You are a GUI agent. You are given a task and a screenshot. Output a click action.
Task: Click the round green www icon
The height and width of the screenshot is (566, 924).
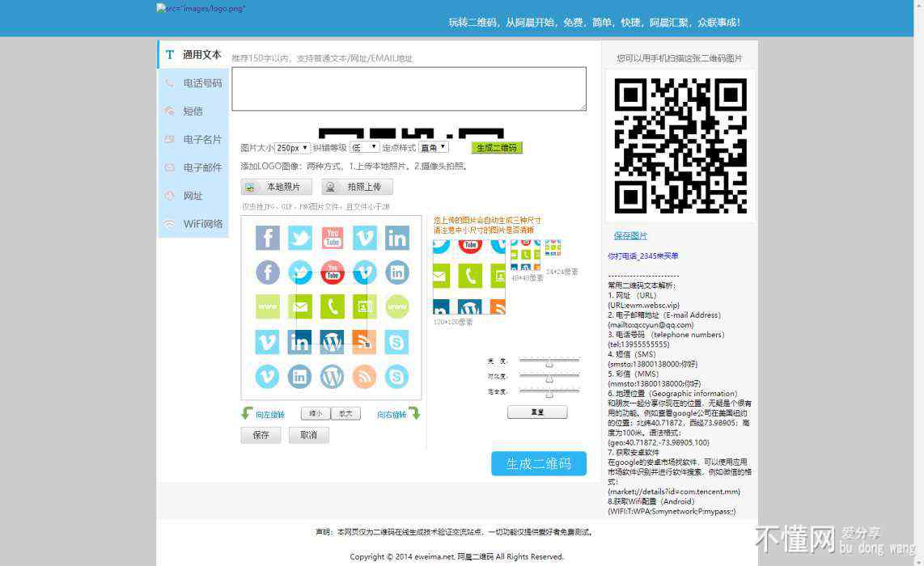(397, 307)
